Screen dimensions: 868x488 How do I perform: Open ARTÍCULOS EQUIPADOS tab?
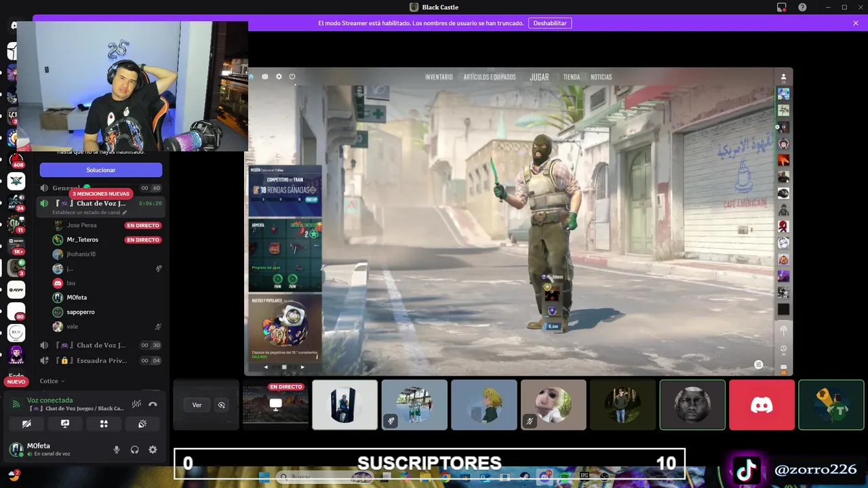click(490, 77)
